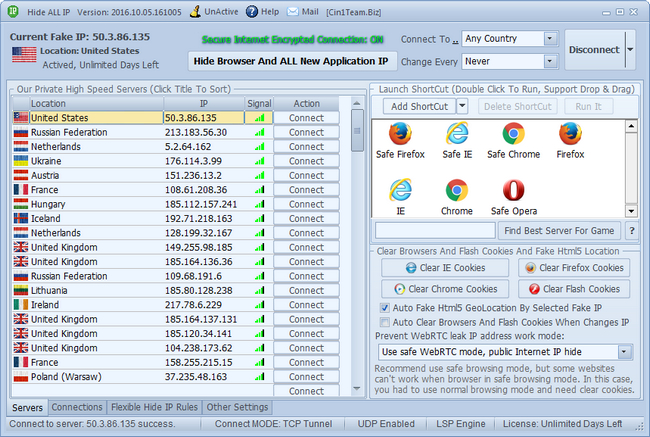
Task: Select the Netherlands 5.2.64.162 IP cell
Action: tap(204, 147)
